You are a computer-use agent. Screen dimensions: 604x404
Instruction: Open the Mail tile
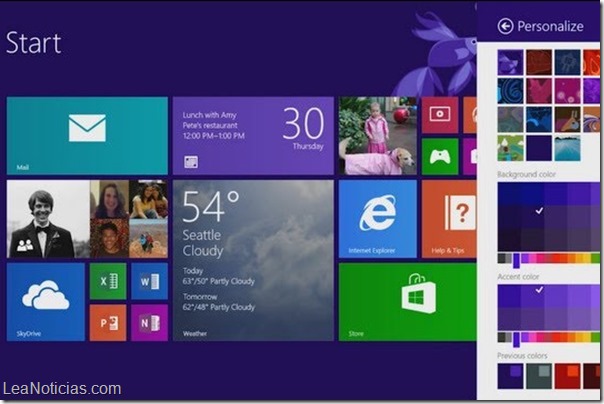tap(87, 136)
